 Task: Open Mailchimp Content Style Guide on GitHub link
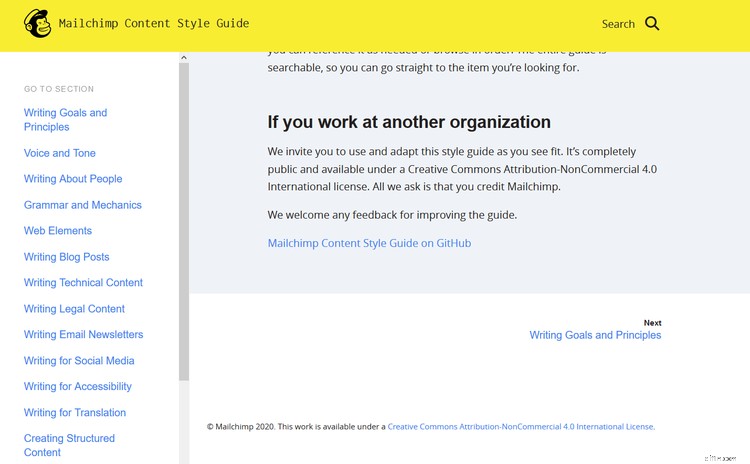[x=369, y=243]
